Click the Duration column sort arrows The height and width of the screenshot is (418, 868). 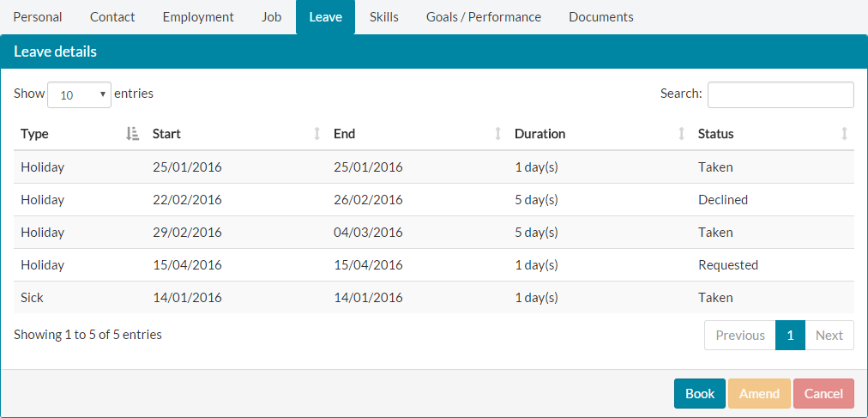click(x=681, y=134)
